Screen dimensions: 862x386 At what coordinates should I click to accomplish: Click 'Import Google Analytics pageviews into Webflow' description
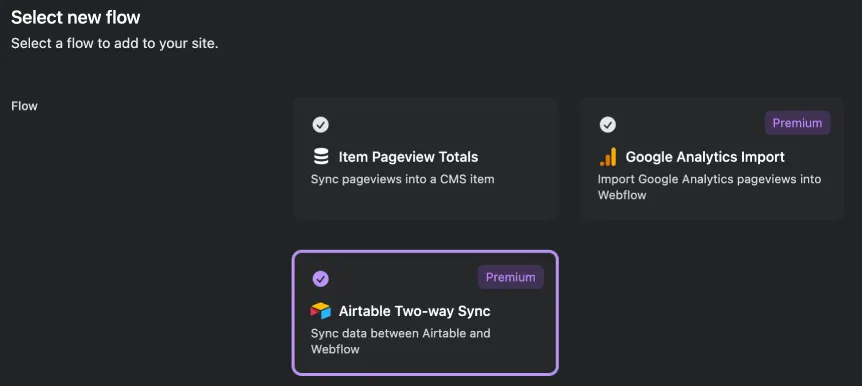tap(709, 187)
